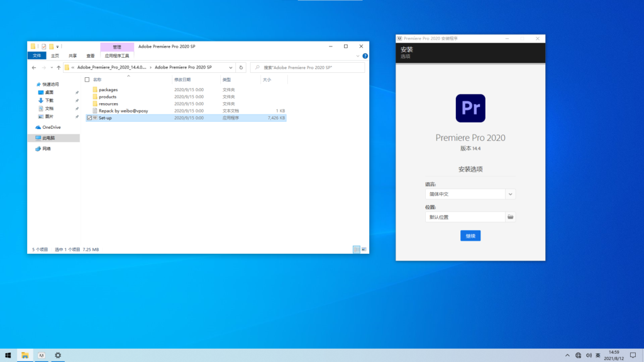
Task: Click the 管理 contextual tab header
Action: point(117,47)
